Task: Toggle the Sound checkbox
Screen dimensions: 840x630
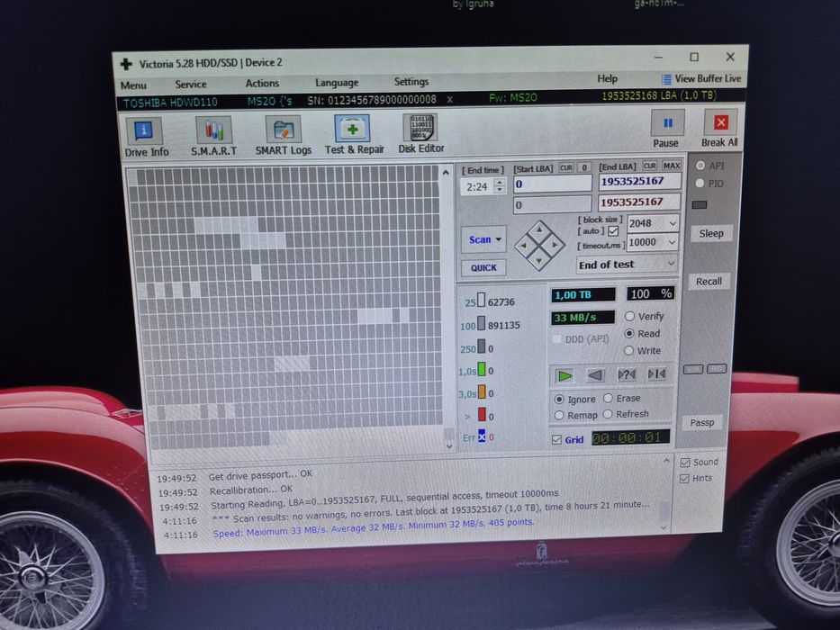Action: pyautogui.click(x=684, y=463)
